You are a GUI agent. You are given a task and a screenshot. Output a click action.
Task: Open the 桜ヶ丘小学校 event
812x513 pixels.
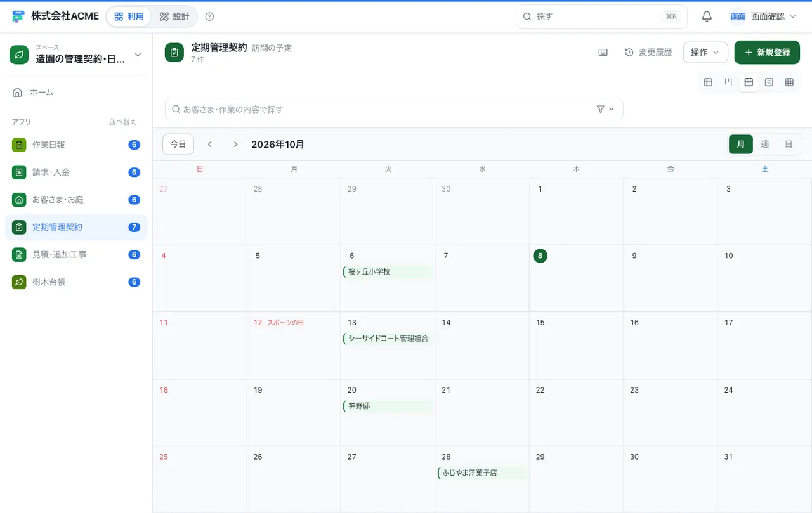(x=388, y=272)
